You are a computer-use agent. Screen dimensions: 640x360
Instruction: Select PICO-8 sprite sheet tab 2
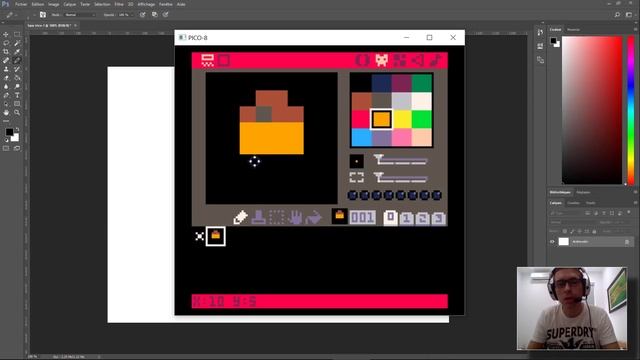click(422, 218)
